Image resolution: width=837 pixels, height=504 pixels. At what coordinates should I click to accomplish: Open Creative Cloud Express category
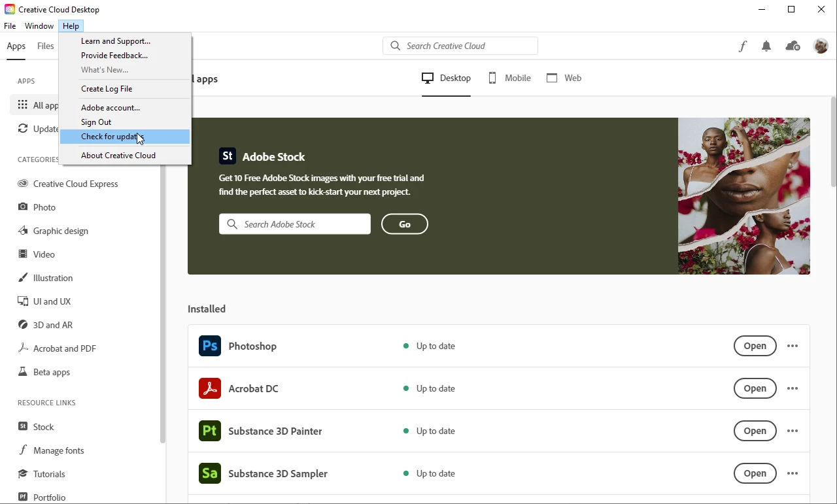68,184
